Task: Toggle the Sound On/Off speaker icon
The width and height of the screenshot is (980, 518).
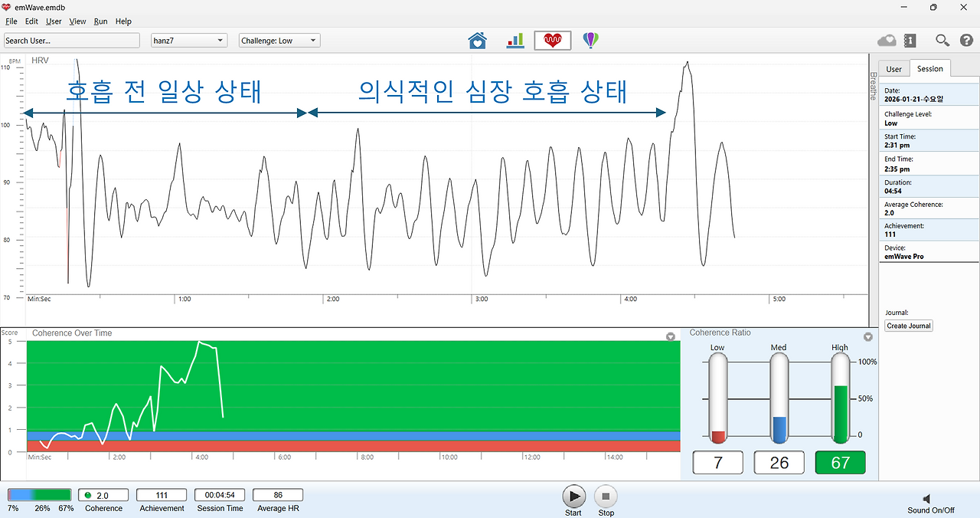Action: click(x=926, y=498)
